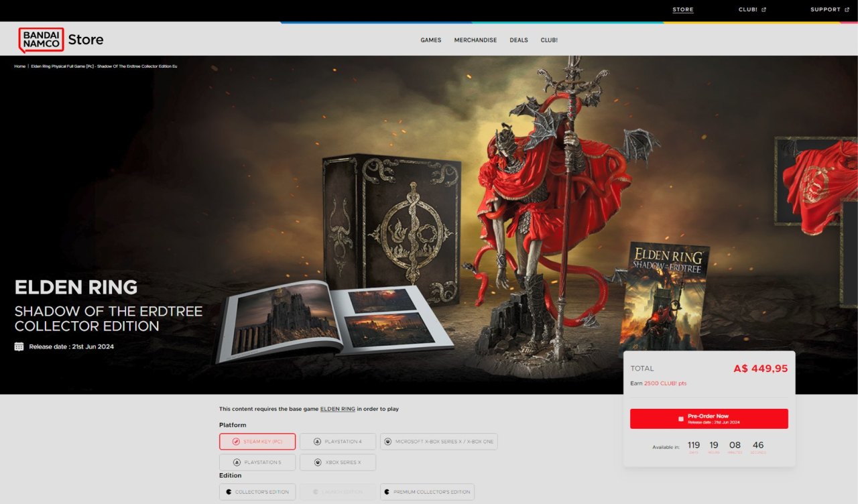
Task: Select PlayStation 5 platform
Action: 257,462
